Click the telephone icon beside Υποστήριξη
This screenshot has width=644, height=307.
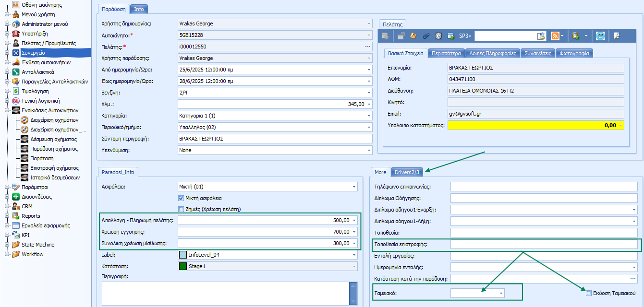16,34
